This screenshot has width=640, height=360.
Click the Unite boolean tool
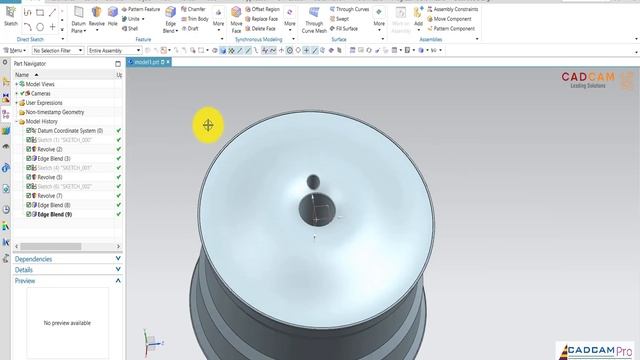click(x=131, y=19)
